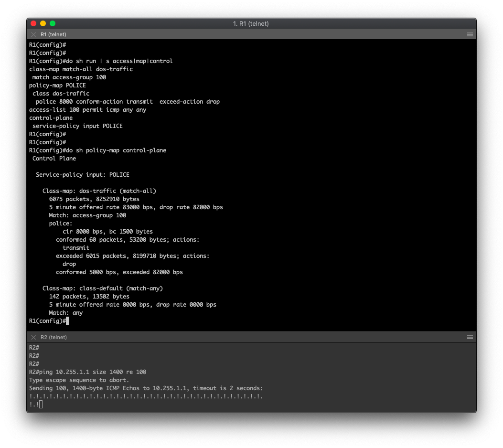Open the hamburger menu on the R1 pane
Viewport: 503px width, 448px height.
pyautogui.click(x=470, y=34)
